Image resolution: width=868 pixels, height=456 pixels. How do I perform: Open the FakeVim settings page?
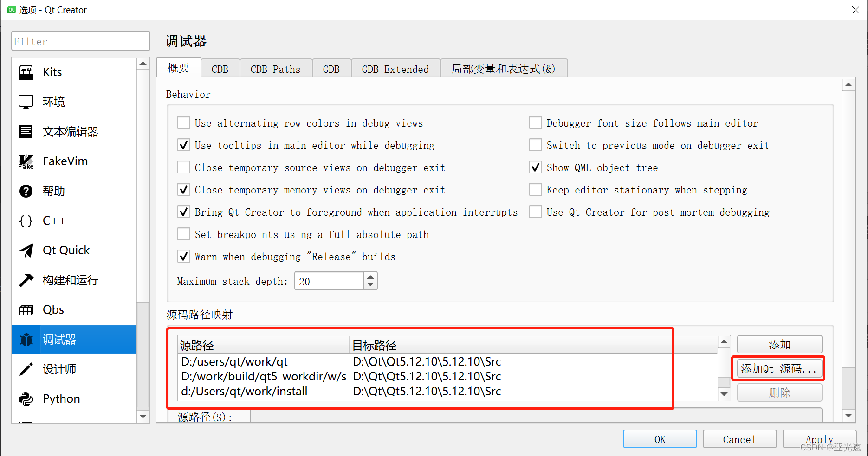pos(65,161)
